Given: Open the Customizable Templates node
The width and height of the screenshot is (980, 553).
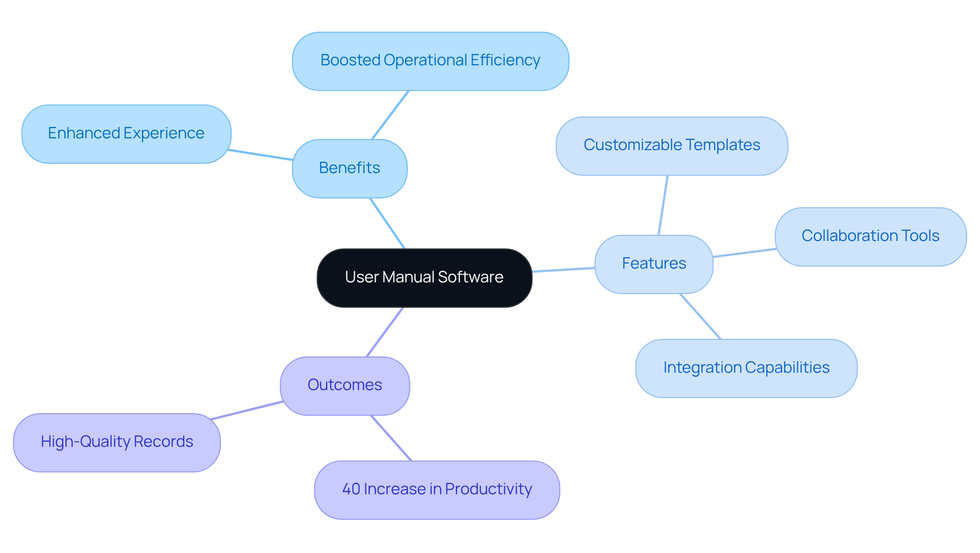Looking at the screenshot, I should 672,146.
